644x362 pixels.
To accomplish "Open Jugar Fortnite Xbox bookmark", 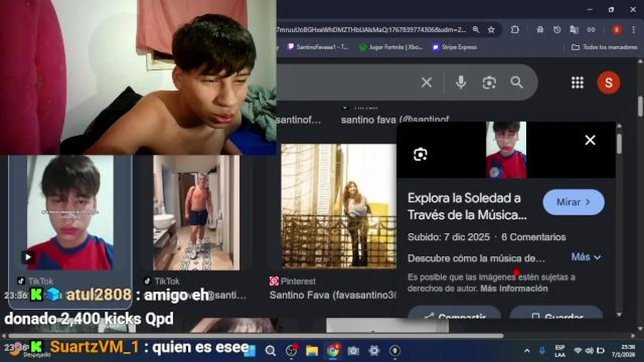I will 391,47.
